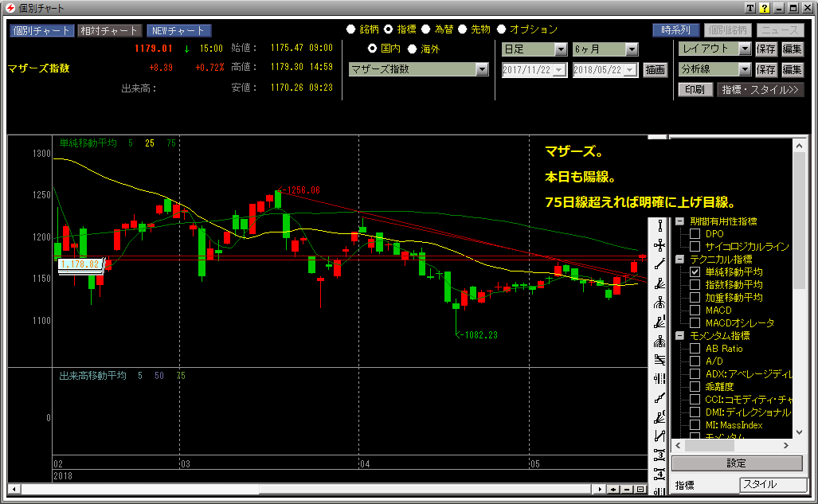Check the 指数移動平均 checkbox
This screenshot has height=504, width=818.
coord(695,285)
